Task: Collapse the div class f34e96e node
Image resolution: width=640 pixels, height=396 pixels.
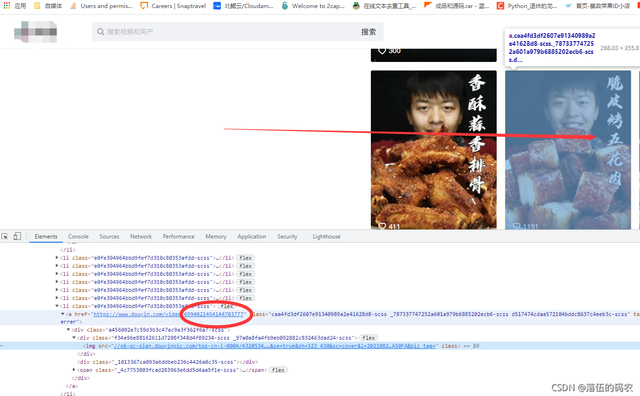Action: click(74, 338)
